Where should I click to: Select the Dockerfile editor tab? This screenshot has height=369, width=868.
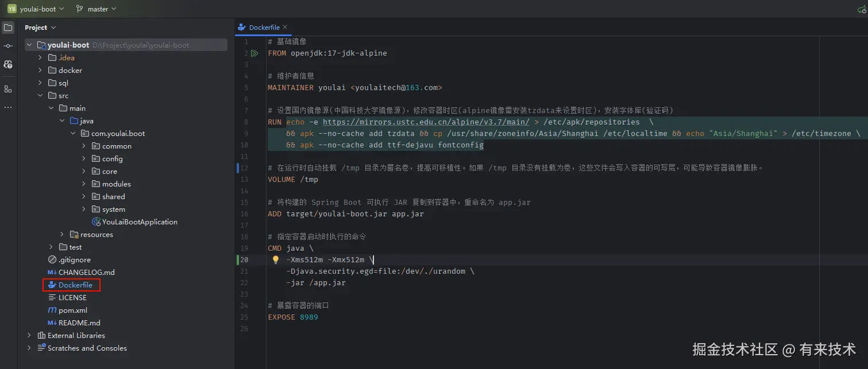(264, 28)
